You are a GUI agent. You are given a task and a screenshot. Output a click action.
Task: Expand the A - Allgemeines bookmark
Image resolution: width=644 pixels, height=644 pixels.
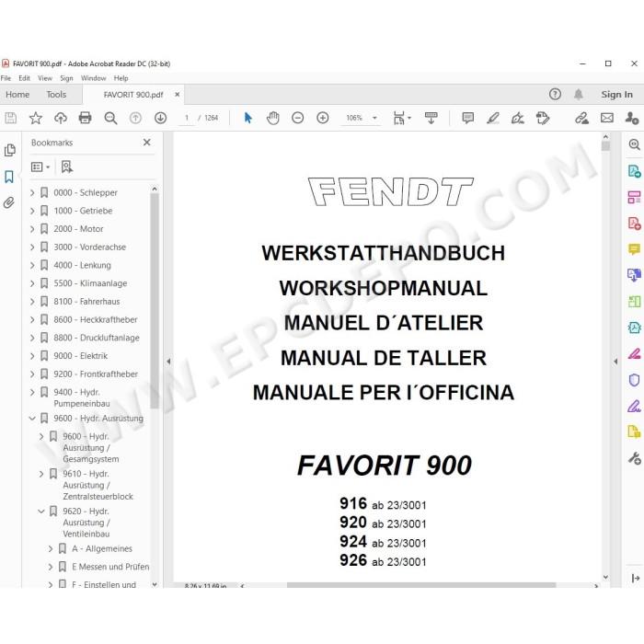(x=51, y=548)
